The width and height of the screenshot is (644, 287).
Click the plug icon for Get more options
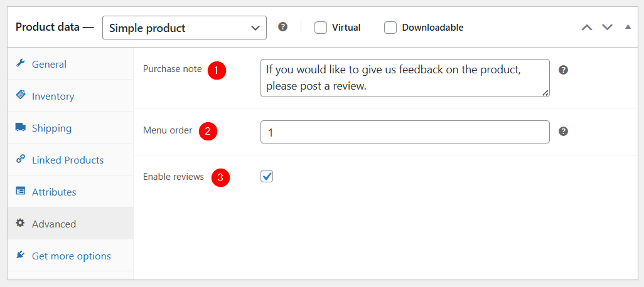tap(20, 255)
